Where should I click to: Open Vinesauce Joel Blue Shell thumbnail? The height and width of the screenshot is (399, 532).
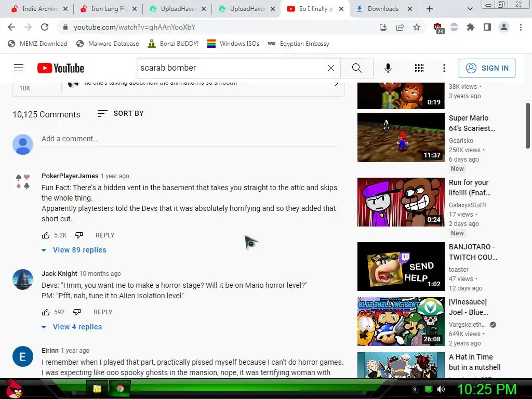coord(401,322)
